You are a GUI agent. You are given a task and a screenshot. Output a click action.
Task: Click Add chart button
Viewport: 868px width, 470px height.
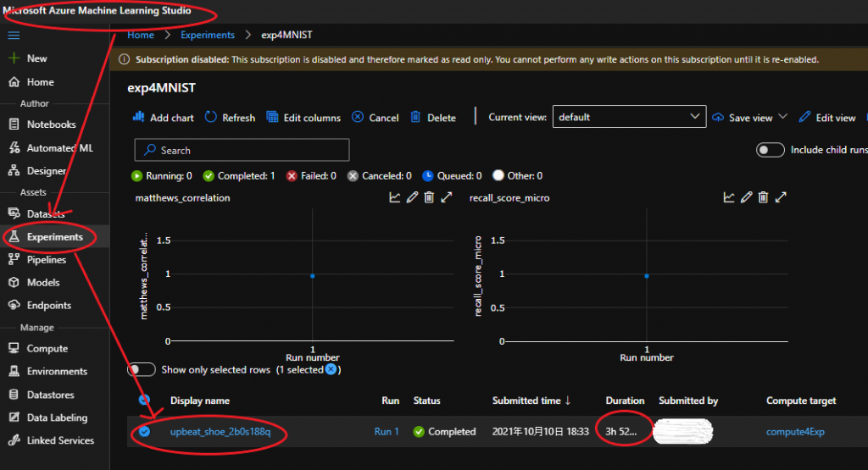click(164, 117)
